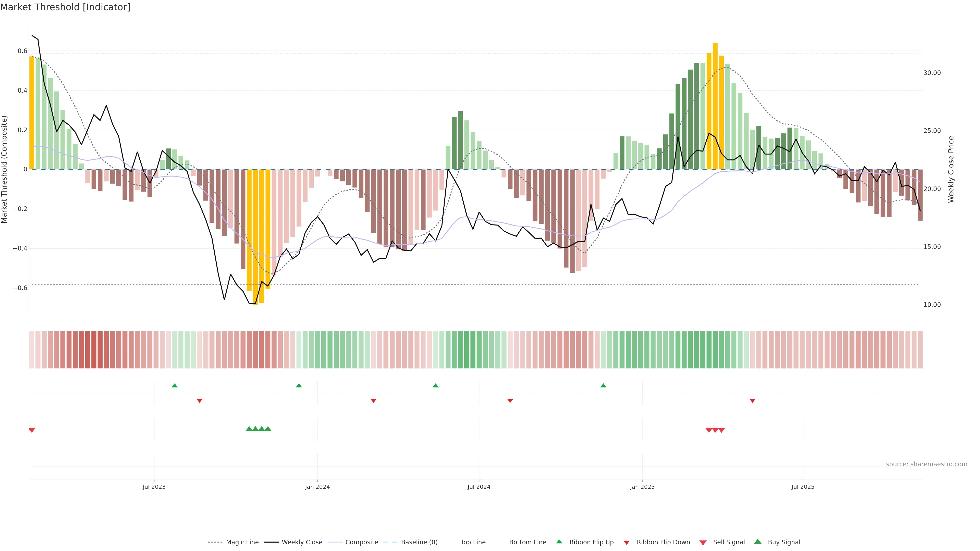
Task: Click the source: sharemaestro.com text
Action: tap(926, 464)
